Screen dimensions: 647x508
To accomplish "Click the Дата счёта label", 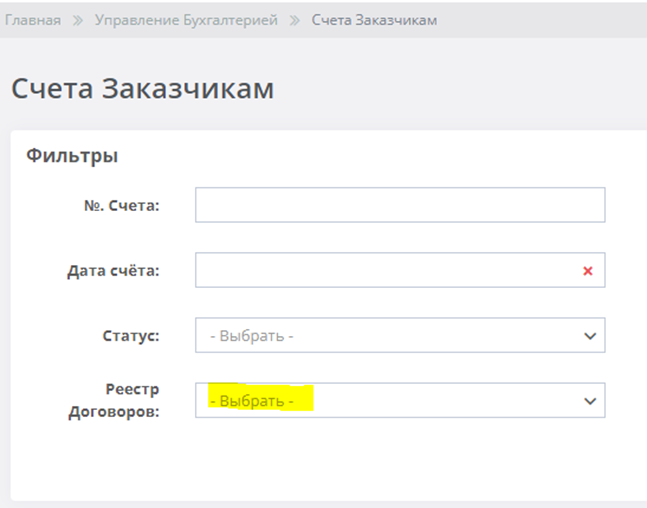I will click(113, 271).
